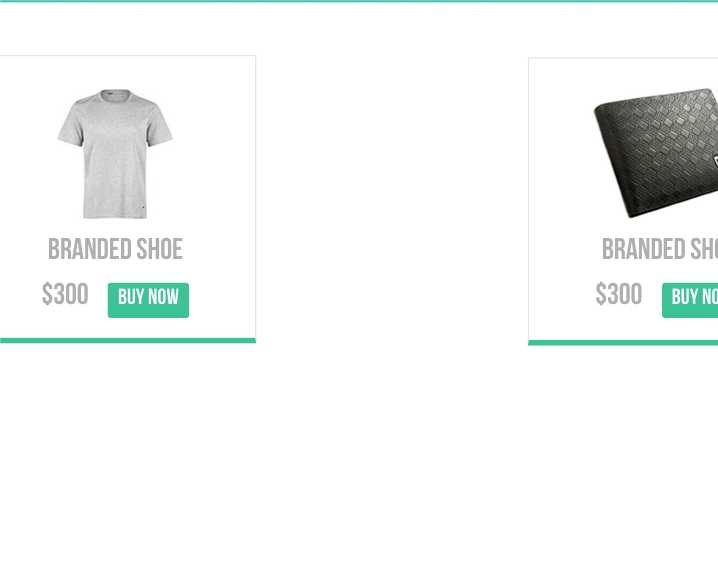Click the green bar beneath wallet card
Viewport: 718px width, 564px height.
point(623,343)
